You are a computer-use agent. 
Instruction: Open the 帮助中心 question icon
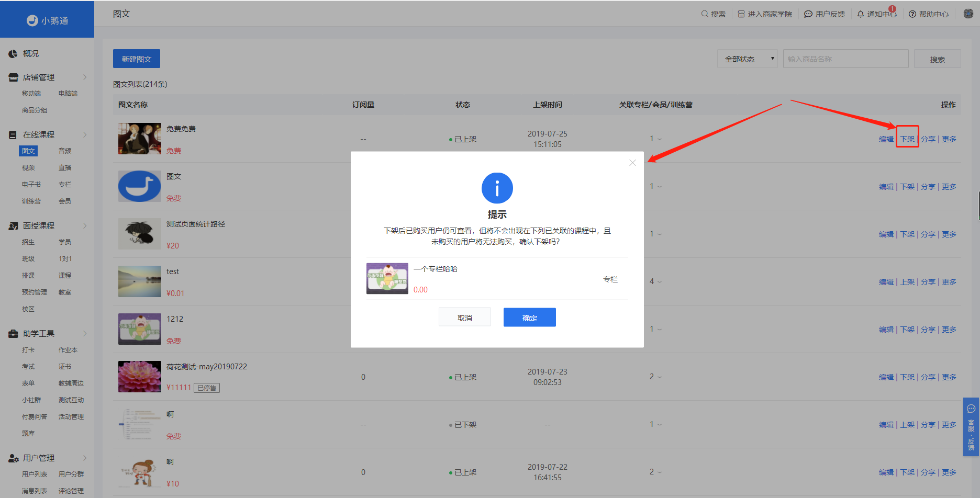(912, 14)
